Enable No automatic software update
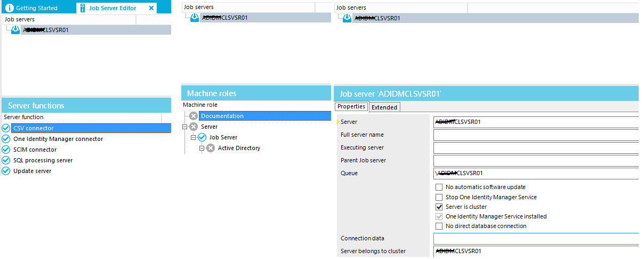The height and width of the screenshot is (259, 644). pyautogui.click(x=439, y=187)
